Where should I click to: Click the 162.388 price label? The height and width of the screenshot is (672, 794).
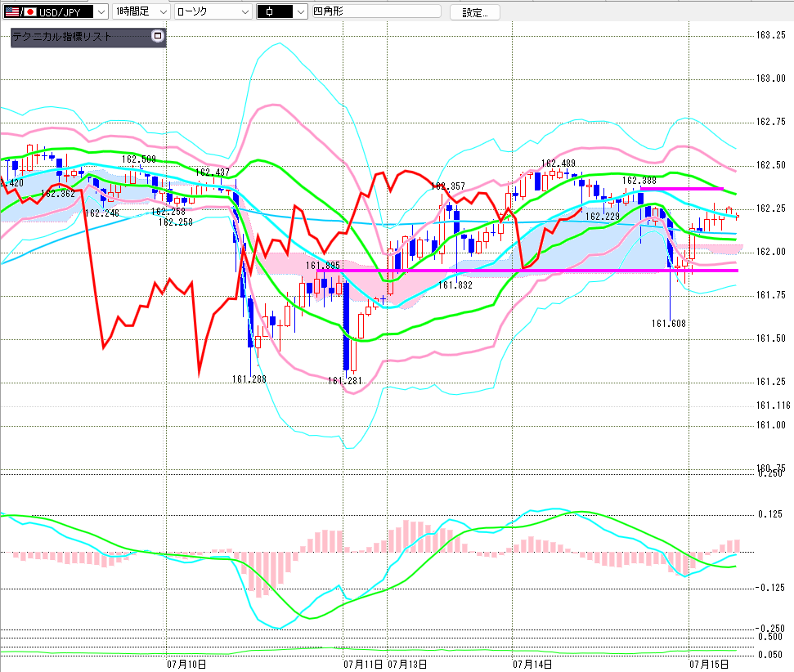[639, 181]
